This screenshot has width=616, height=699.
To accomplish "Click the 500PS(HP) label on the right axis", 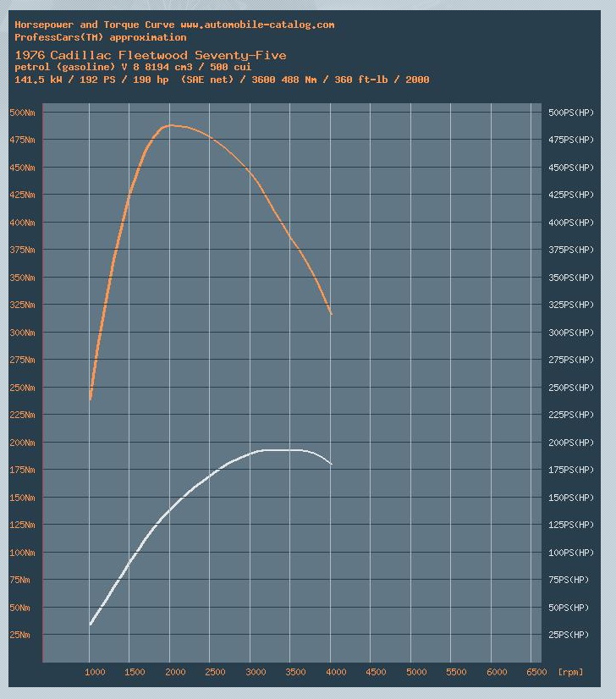I will coord(571,113).
